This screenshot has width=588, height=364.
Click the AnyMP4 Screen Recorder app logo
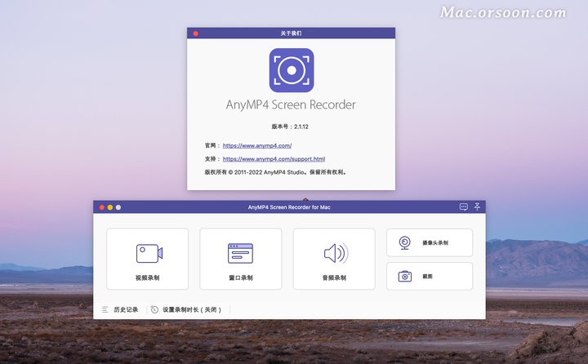point(292,70)
